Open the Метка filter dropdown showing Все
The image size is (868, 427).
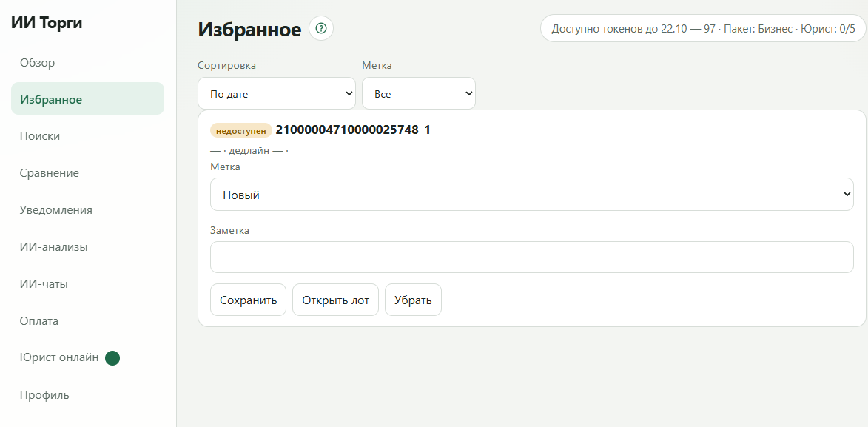click(419, 93)
